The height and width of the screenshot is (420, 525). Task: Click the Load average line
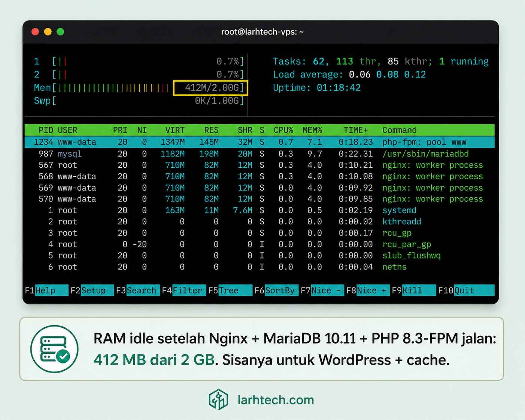349,74
